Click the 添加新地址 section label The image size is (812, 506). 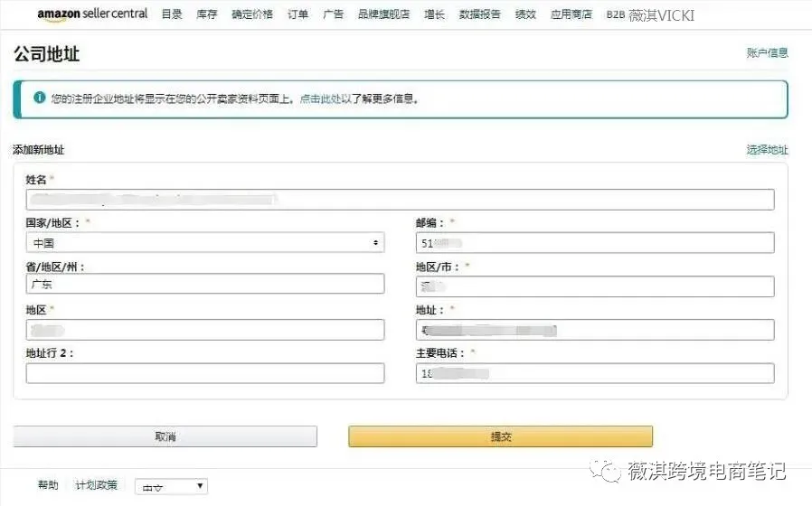click(x=39, y=150)
